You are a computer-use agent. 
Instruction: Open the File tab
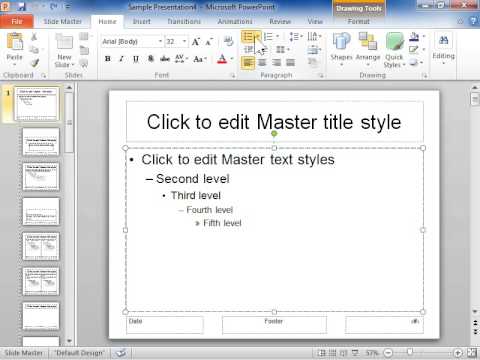click(17, 21)
